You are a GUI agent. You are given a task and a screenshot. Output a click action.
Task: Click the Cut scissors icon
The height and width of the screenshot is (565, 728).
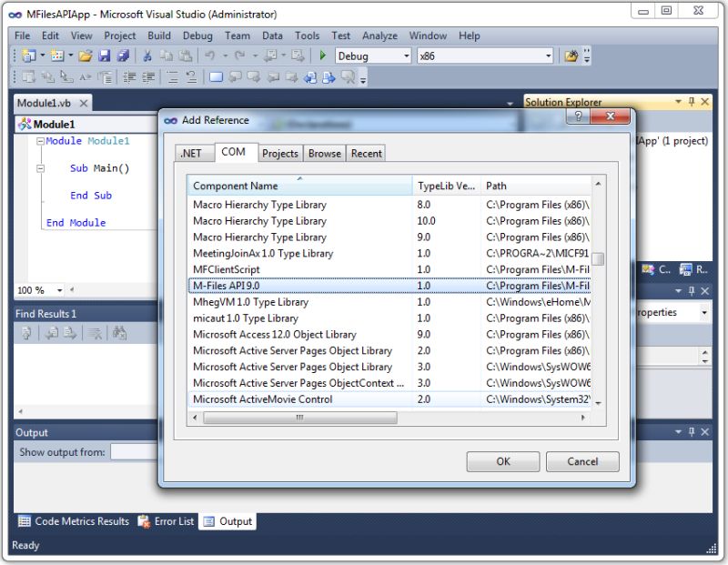click(x=147, y=56)
